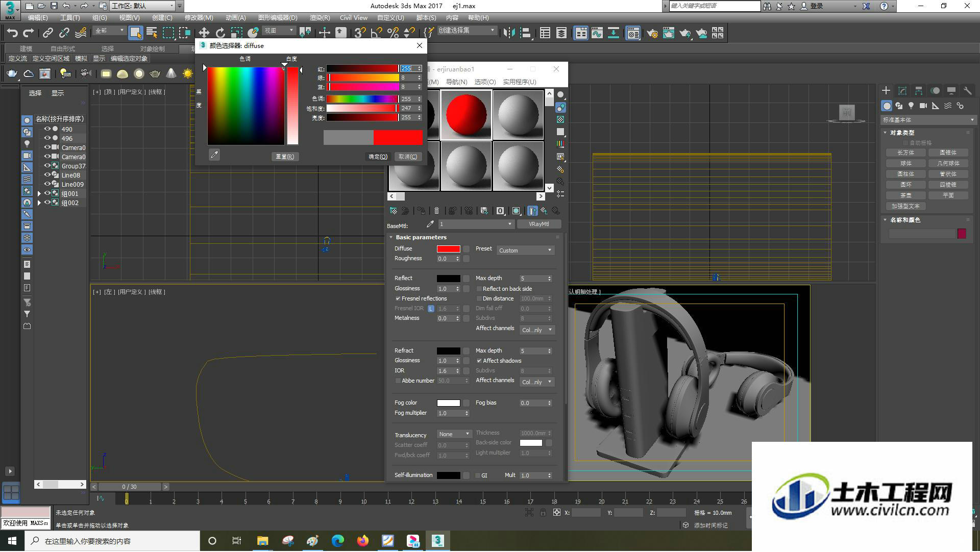
Task: Click the Mirror tool icon
Action: [509, 33]
